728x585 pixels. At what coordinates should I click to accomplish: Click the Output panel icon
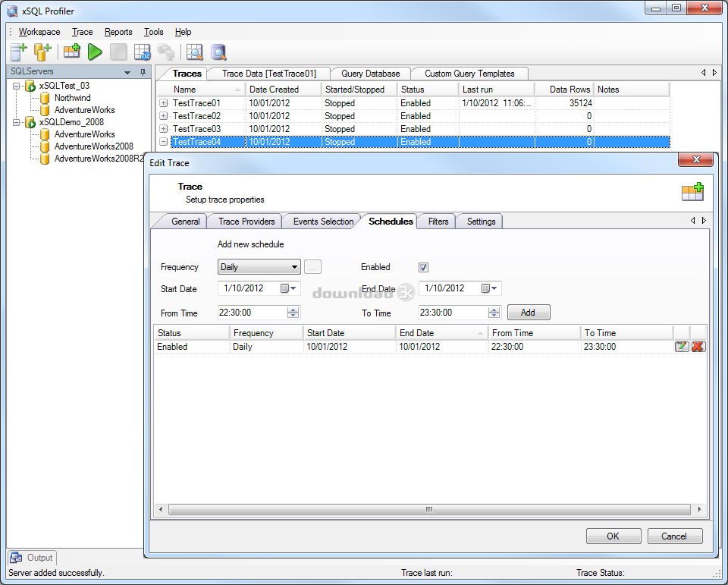(x=16, y=557)
